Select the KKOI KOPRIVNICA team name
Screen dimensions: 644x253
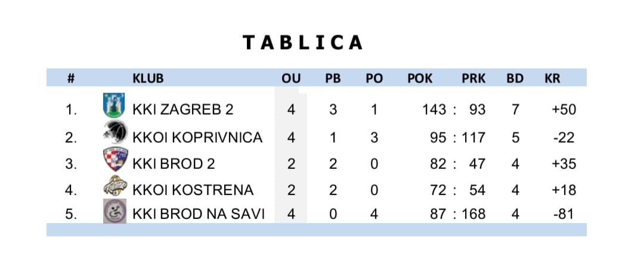coord(197,137)
